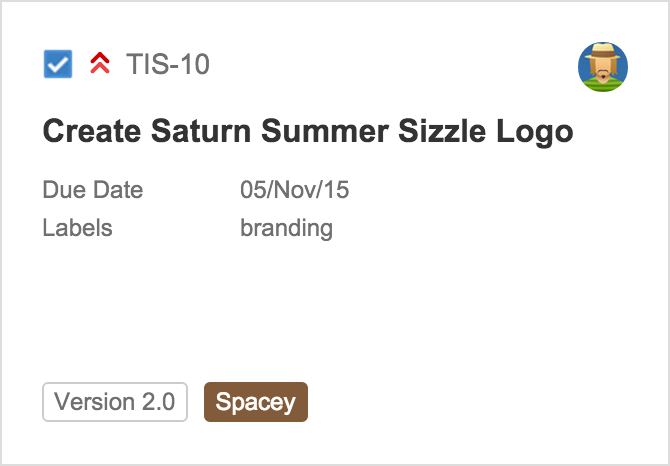This screenshot has height=466, width=670.
Task: Click the Labels field label
Action: (77, 228)
